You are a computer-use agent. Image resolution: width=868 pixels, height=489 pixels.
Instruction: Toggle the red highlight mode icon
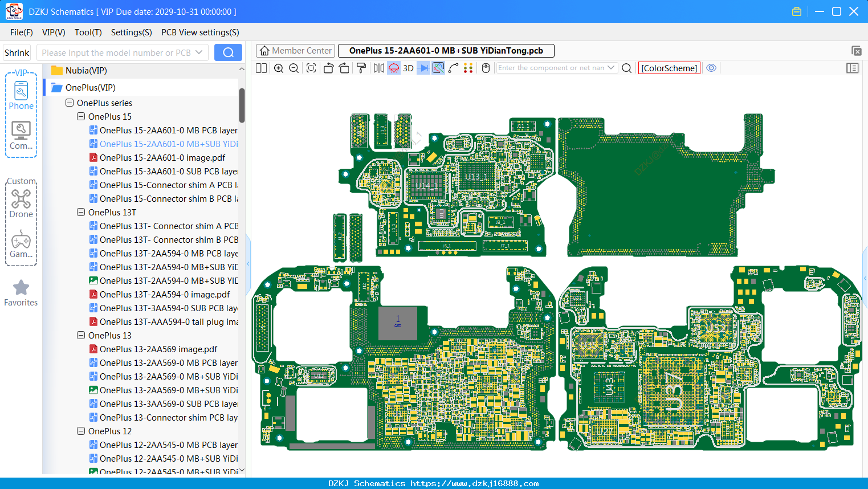tap(394, 68)
